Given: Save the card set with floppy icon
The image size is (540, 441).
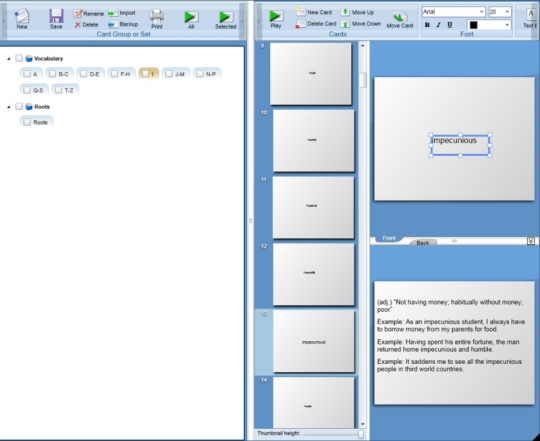Looking at the screenshot, I should click(56, 19).
